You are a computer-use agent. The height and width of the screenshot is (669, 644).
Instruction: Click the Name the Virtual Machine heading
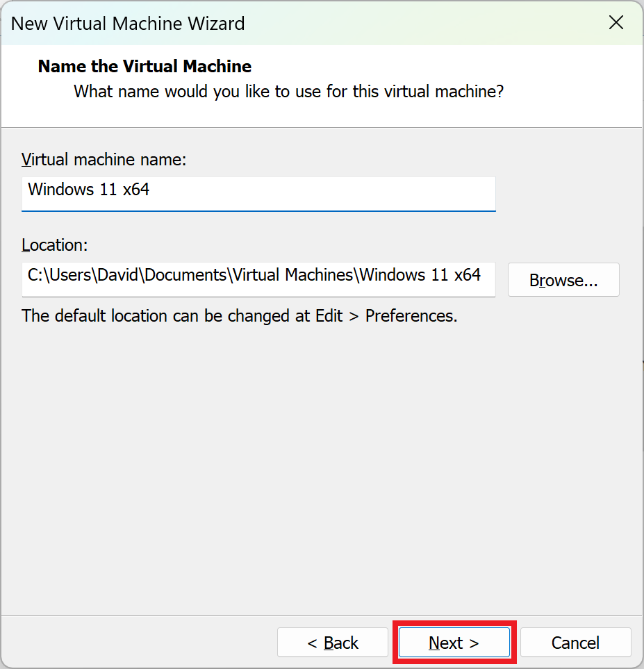(x=144, y=66)
